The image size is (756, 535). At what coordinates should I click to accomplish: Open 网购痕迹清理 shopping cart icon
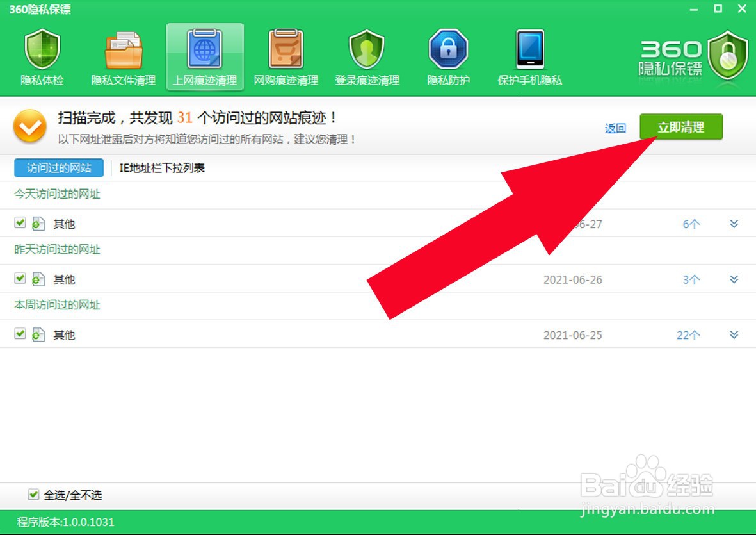point(286,49)
